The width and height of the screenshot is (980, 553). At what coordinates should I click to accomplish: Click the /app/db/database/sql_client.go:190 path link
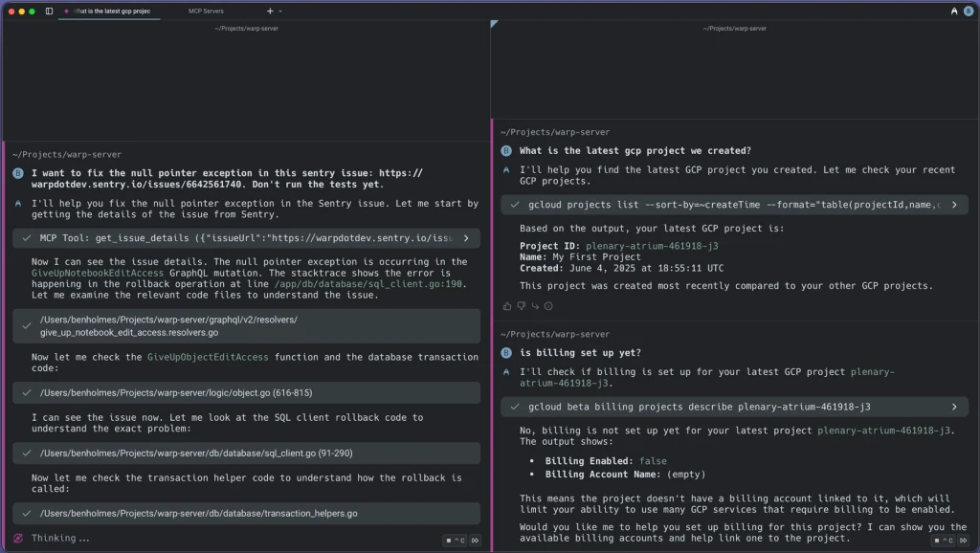369,284
